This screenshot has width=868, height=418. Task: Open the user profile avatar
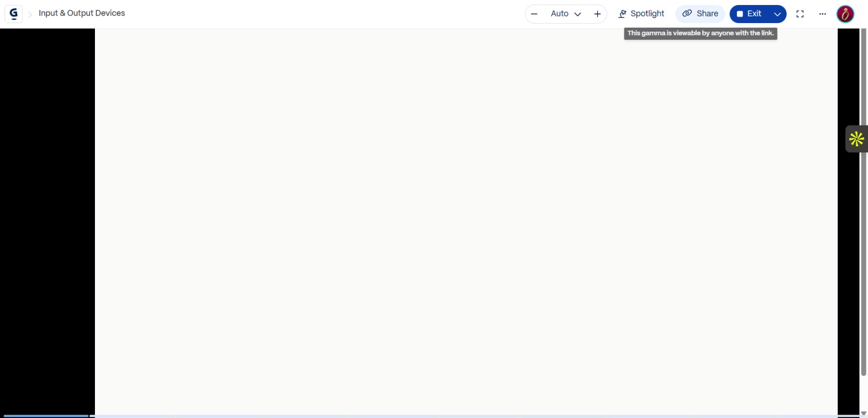coord(845,14)
